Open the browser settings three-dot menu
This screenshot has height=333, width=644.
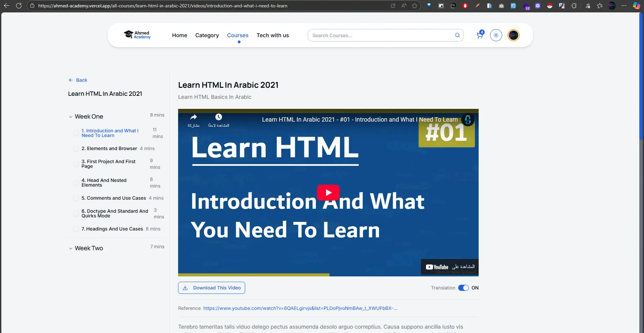(624, 6)
